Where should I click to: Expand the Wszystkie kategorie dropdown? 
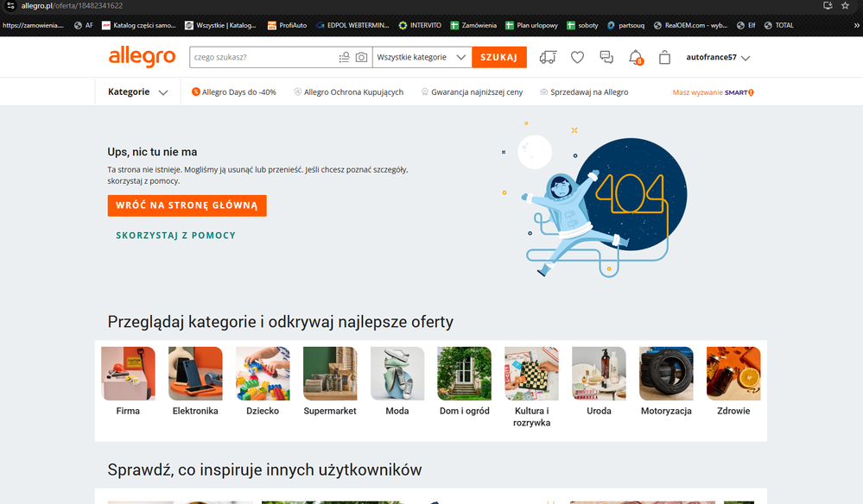point(422,57)
